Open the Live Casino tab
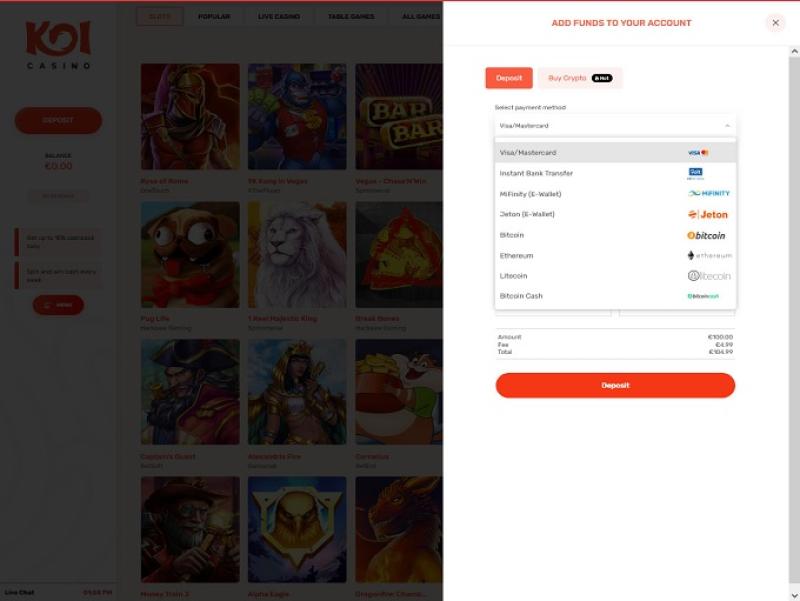 tap(279, 17)
